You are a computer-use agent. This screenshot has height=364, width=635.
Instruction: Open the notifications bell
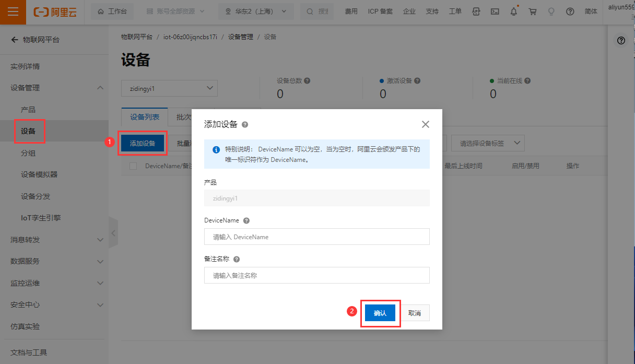514,11
